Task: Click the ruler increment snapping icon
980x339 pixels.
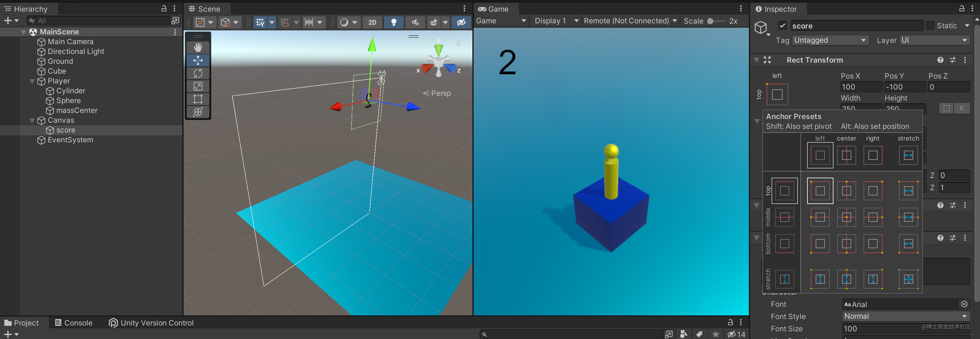Action: [309, 22]
